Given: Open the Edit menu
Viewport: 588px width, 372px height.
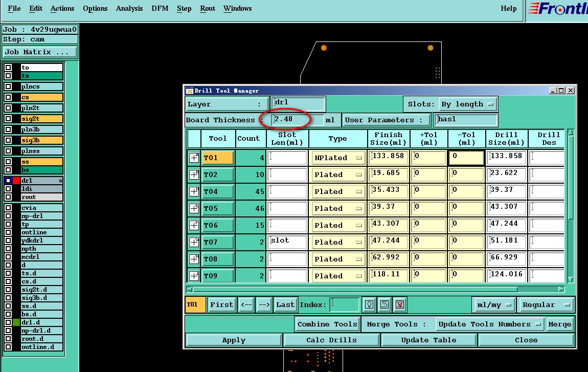Looking at the screenshot, I should click(x=36, y=8).
